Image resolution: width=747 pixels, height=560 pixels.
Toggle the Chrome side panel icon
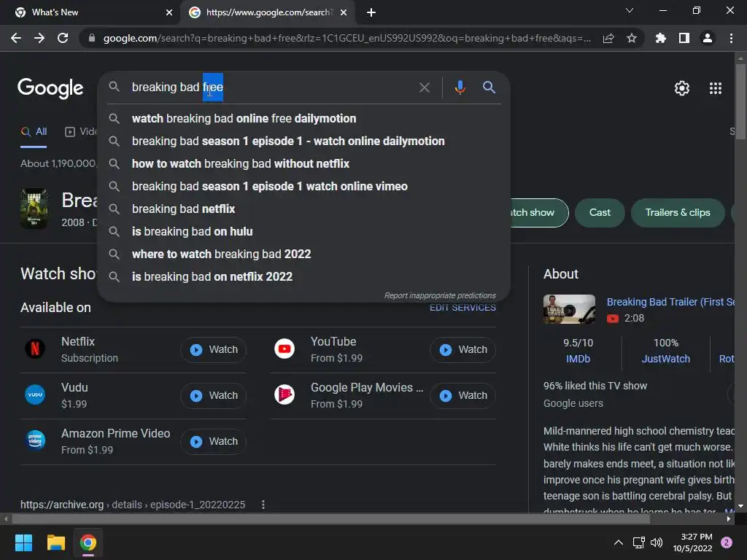click(x=684, y=38)
